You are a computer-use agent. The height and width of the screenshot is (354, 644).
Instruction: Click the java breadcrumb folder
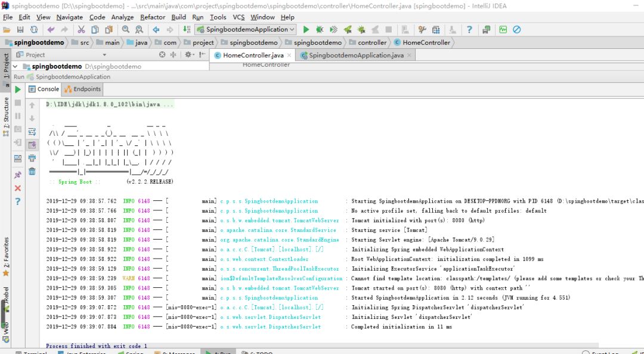tap(137, 42)
